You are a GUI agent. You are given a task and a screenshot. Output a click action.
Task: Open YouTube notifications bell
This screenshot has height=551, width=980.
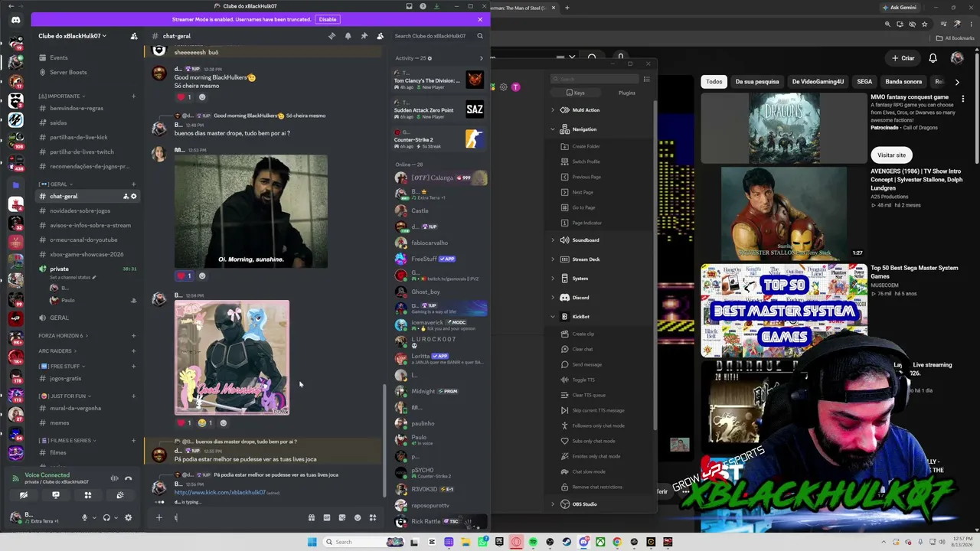point(933,58)
